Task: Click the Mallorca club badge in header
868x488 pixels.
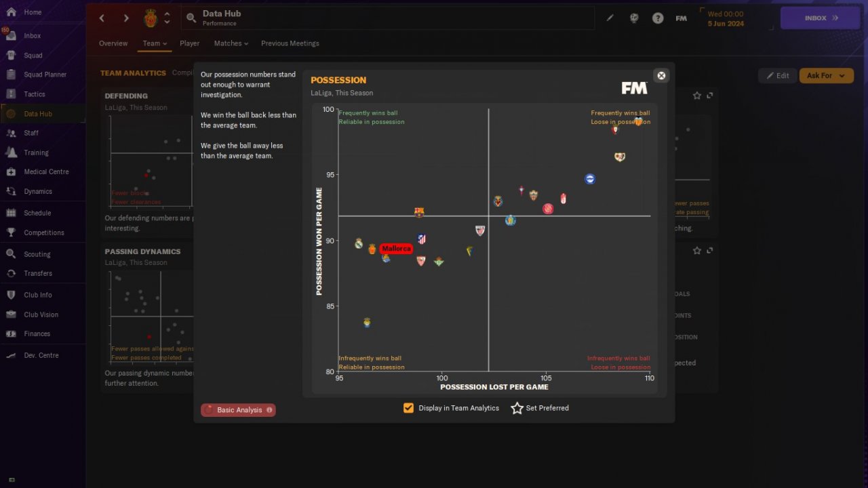Action: pos(151,18)
